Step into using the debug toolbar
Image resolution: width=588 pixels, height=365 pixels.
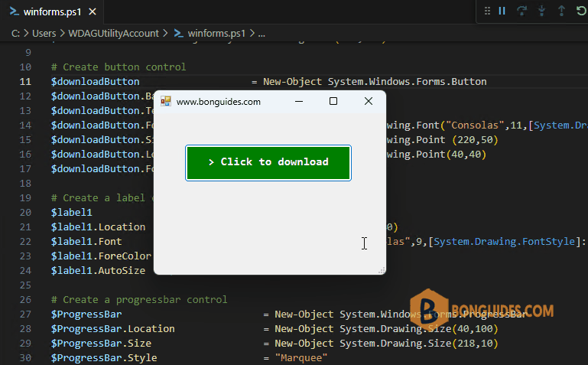point(541,11)
